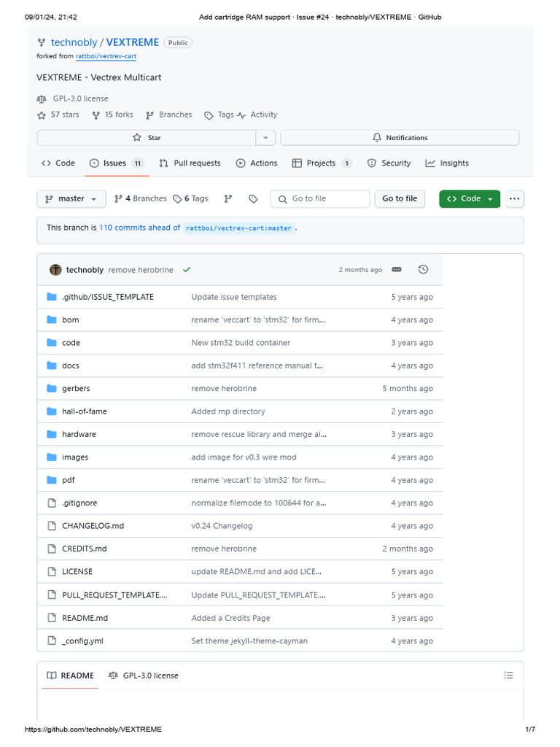560x747 pixels.
Task: Open the README.md file
Action: tap(85, 618)
